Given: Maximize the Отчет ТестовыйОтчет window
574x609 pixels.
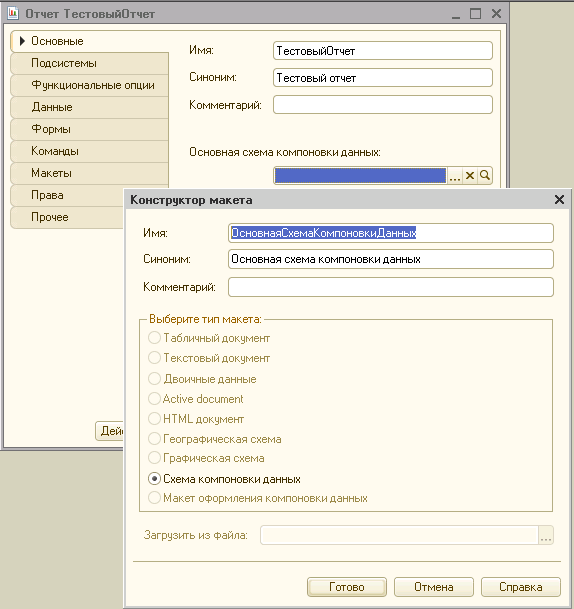Looking at the screenshot, I should point(475,14).
